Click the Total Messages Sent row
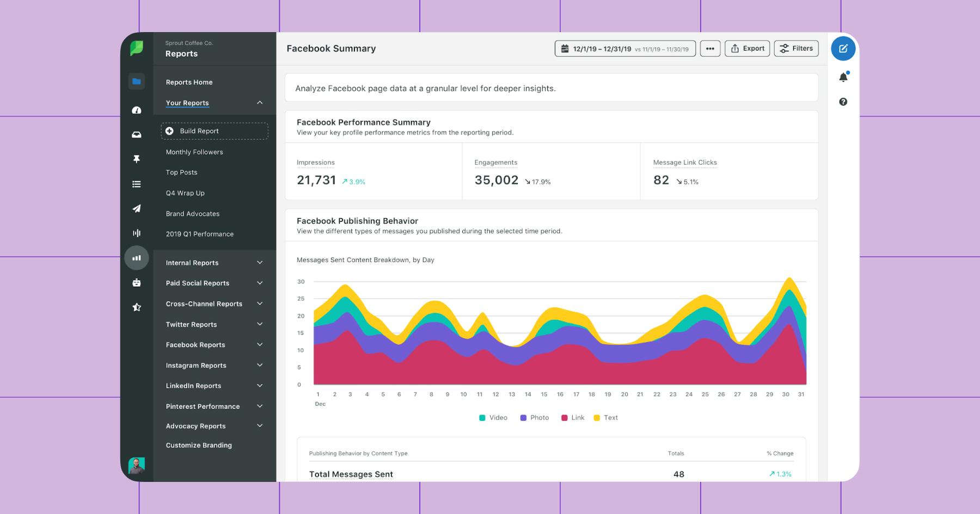The width and height of the screenshot is (980, 514). [551, 474]
